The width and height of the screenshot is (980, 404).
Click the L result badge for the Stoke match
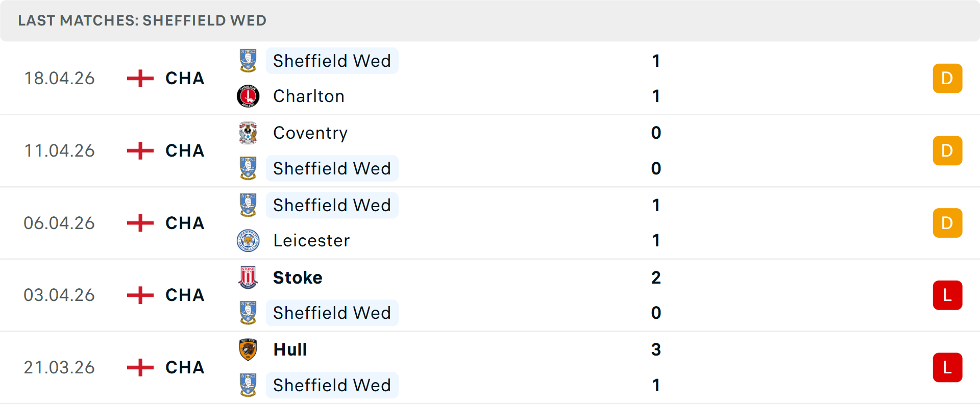coord(947,295)
